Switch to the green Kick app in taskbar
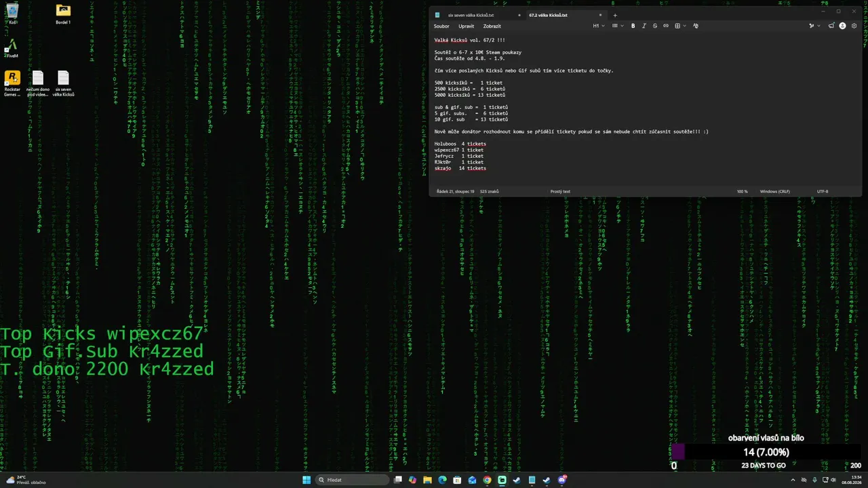Viewport: 868px width, 488px height. (502, 480)
